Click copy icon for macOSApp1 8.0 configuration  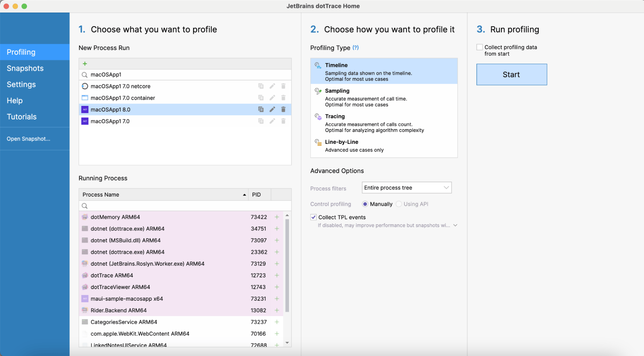point(261,109)
